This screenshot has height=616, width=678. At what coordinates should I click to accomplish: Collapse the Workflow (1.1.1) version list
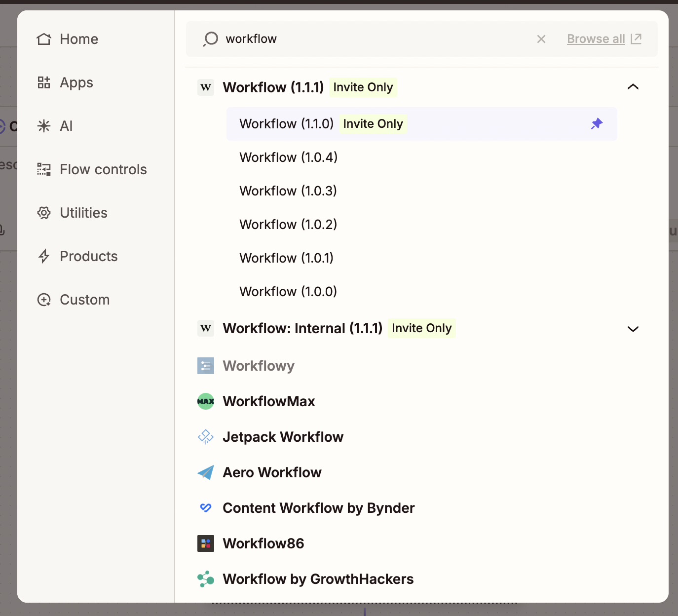click(633, 87)
